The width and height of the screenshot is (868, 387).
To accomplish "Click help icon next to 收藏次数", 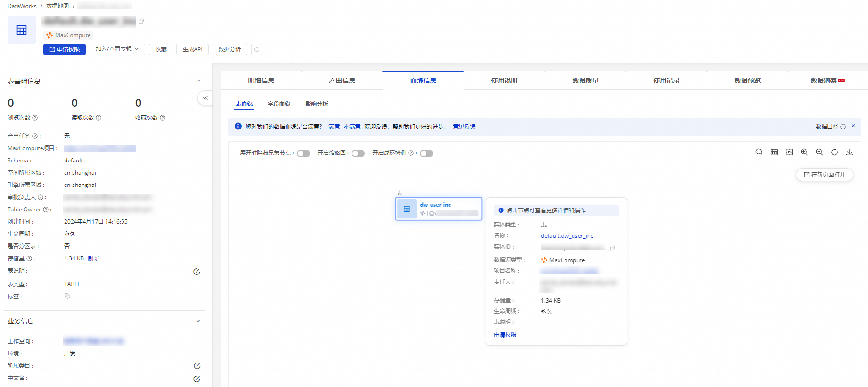I will [163, 118].
